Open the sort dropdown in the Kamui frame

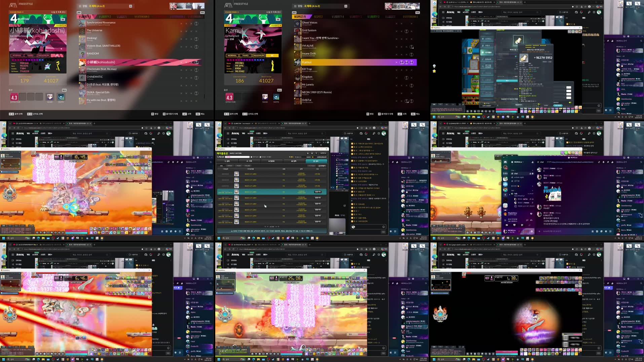321,6
